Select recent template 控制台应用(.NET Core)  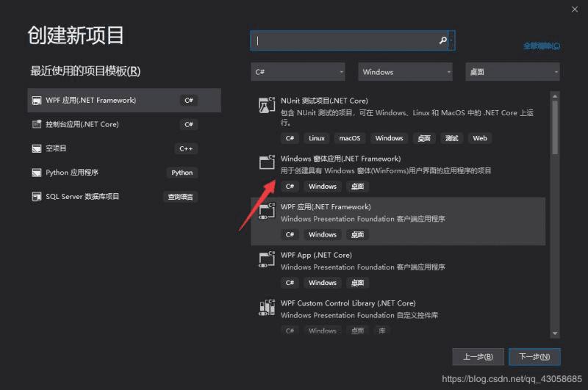click(124, 124)
